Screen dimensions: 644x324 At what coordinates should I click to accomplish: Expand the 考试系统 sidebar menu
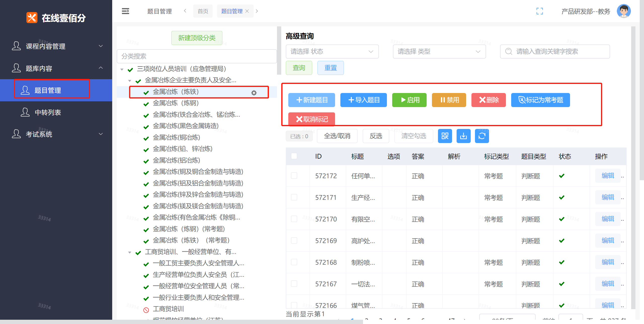(56, 134)
